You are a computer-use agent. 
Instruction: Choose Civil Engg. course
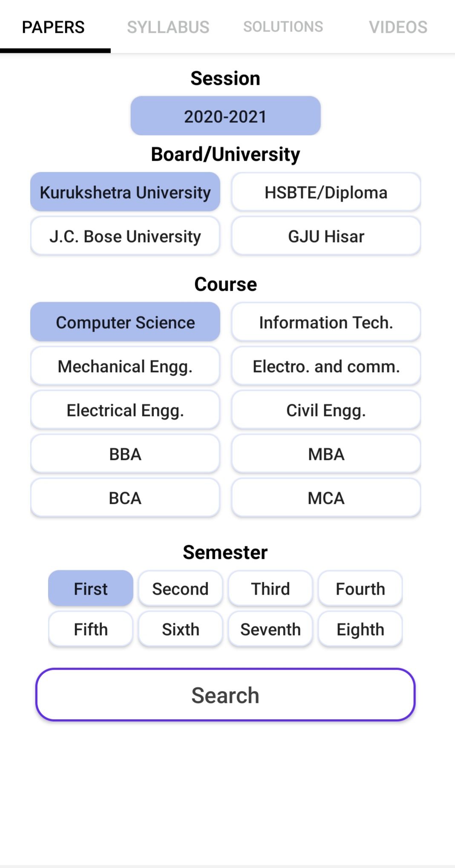326,410
